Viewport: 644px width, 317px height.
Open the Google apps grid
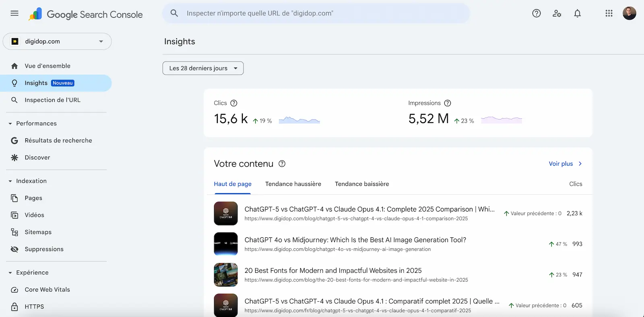[609, 13]
